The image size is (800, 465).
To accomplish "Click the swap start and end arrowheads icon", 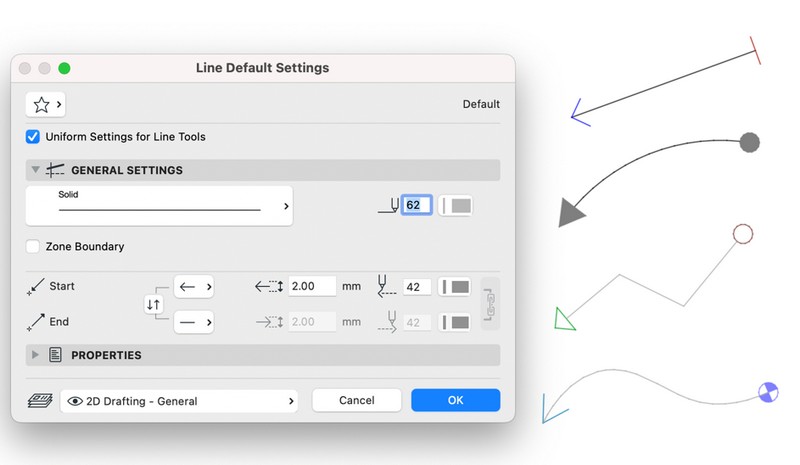I will click(x=153, y=305).
